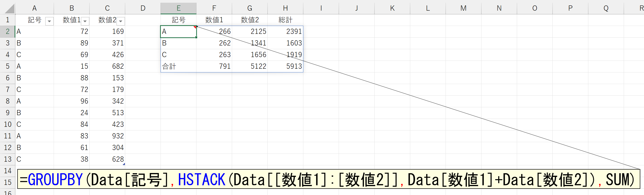Select column F header
The height and width of the screenshot is (195, 644).
[x=214, y=8]
